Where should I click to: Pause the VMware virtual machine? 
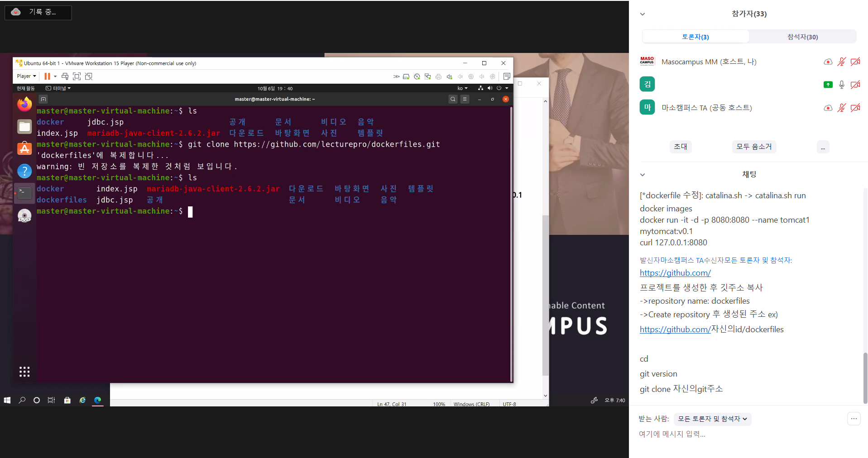tap(47, 76)
